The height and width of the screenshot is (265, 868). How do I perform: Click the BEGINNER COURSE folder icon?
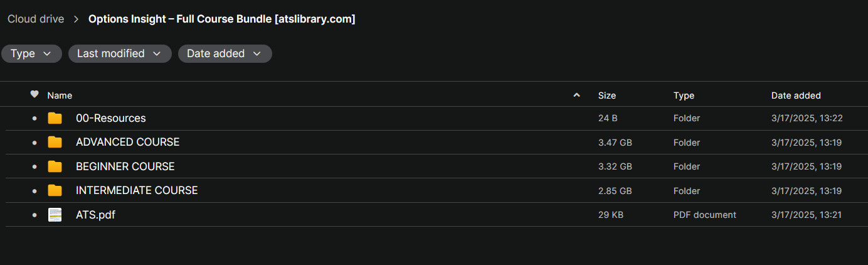[x=55, y=166]
